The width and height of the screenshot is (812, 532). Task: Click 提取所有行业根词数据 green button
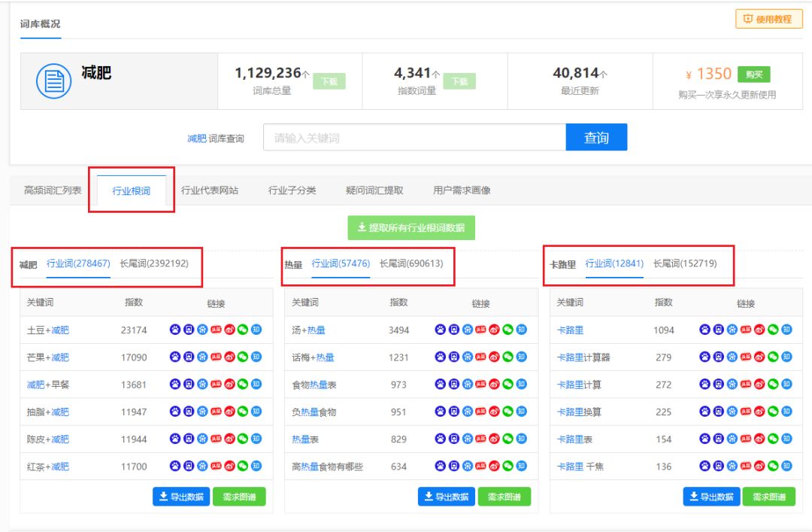pos(411,228)
